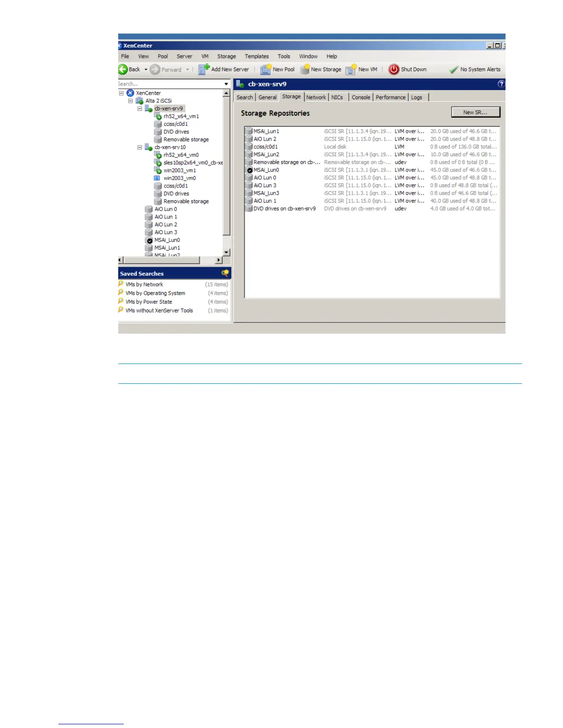Click the XenCenter root node icon
The height and width of the screenshot is (728, 563).
coord(130,93)
